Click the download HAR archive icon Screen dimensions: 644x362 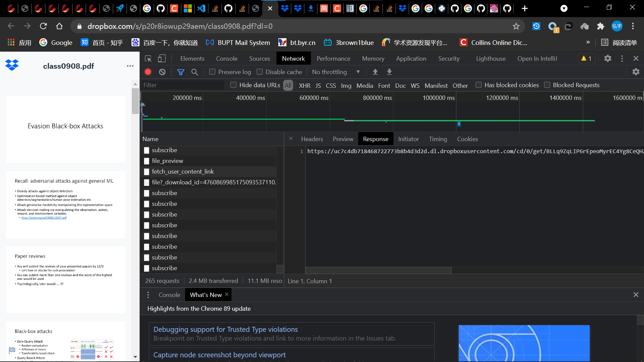coord(389,72)
